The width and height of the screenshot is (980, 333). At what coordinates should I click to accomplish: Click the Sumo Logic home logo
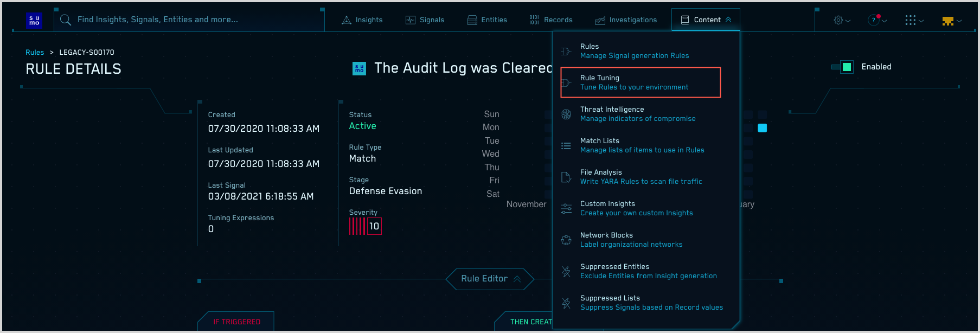[34, 20]
